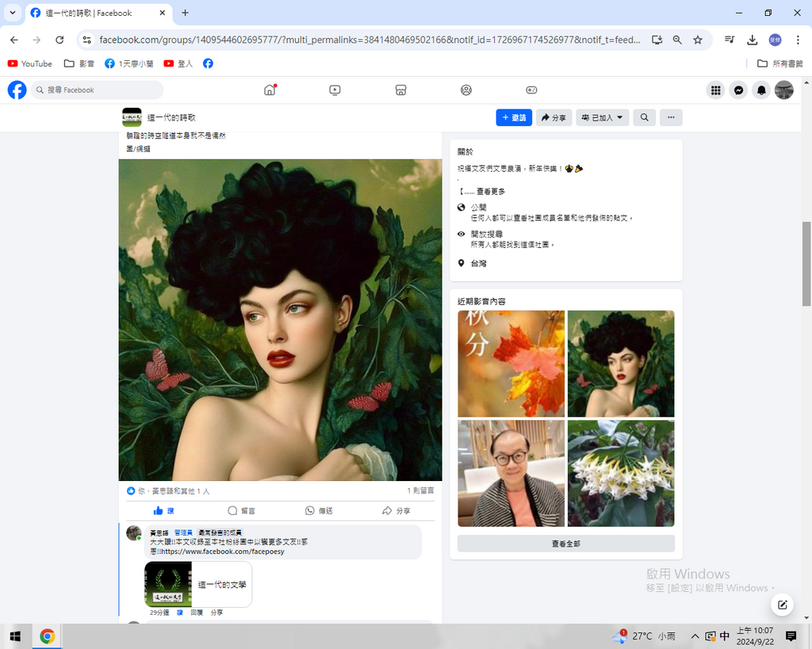812x649 pixels.
Task: Open the group's three-dots more menu
Action: tap(671, 117)
